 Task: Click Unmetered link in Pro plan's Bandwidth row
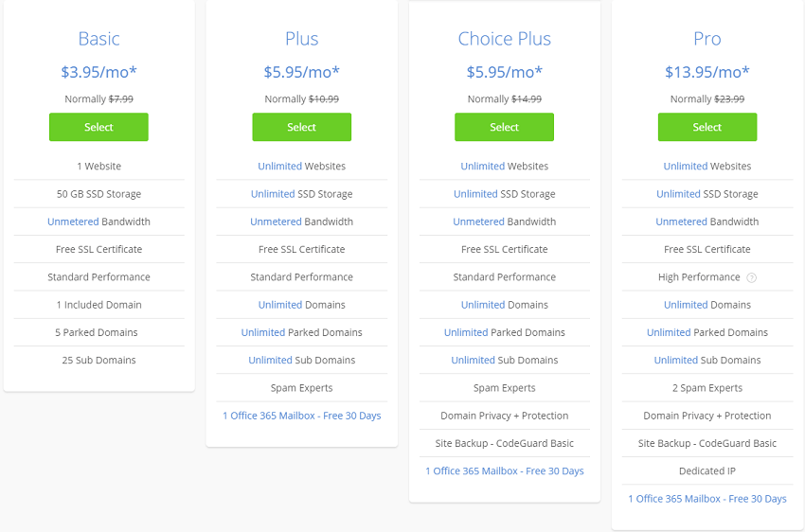(x=681, y=222)
